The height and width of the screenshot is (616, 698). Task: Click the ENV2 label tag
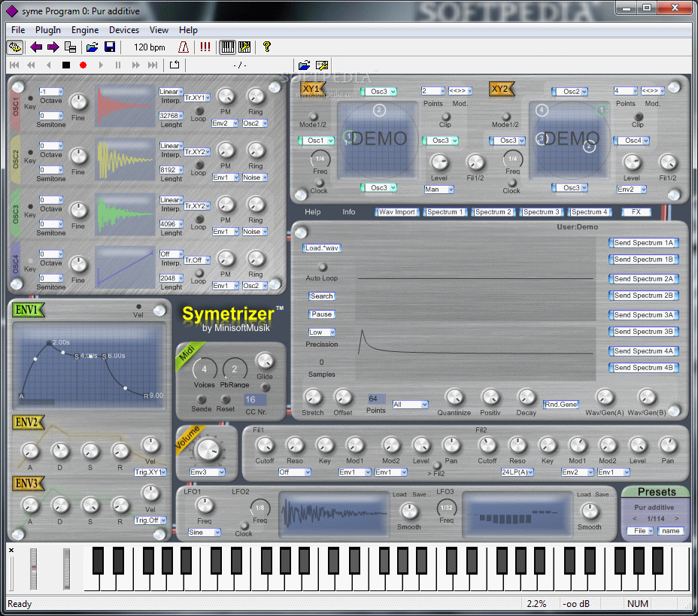(x=28, y=422)
